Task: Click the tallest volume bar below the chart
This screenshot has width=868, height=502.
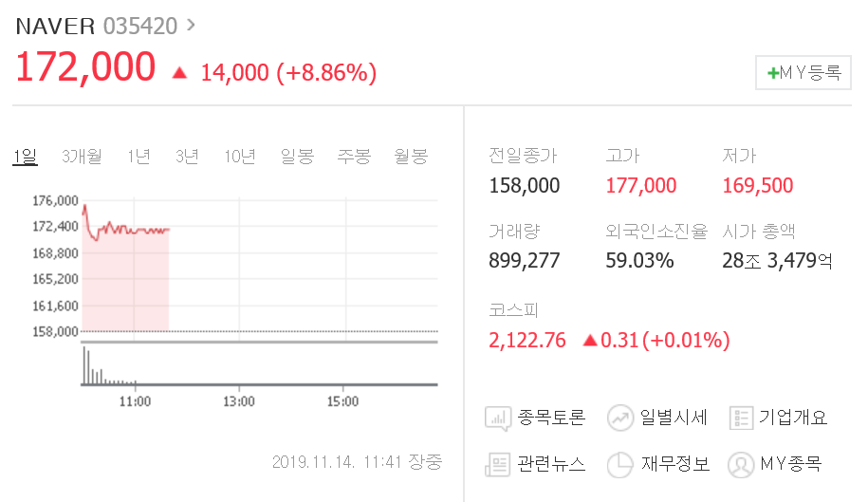Action: pyautogui.click(x=83, y=365)
